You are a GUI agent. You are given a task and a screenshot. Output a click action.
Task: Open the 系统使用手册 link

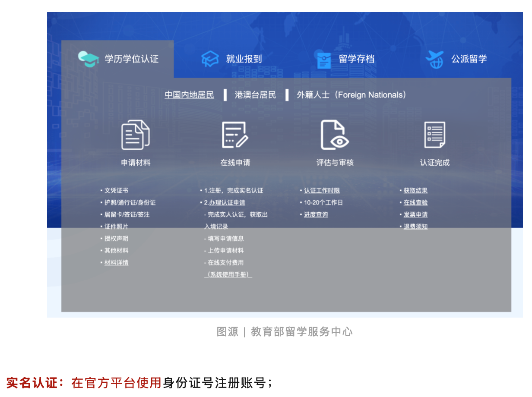click(x=228, y=275)
